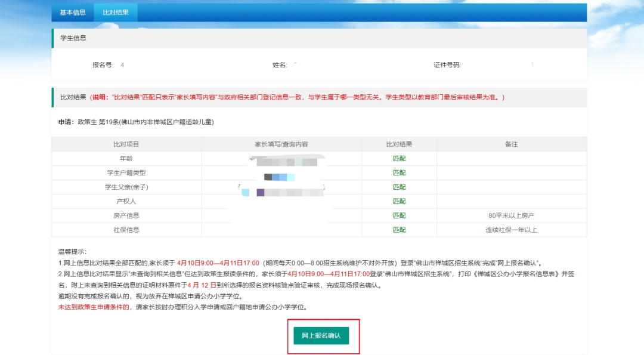Image resolution: width=644 pixels, height=355 pixels.
Task: Click 匹配 result in 年龄 row
Action: tap(399, 159)
